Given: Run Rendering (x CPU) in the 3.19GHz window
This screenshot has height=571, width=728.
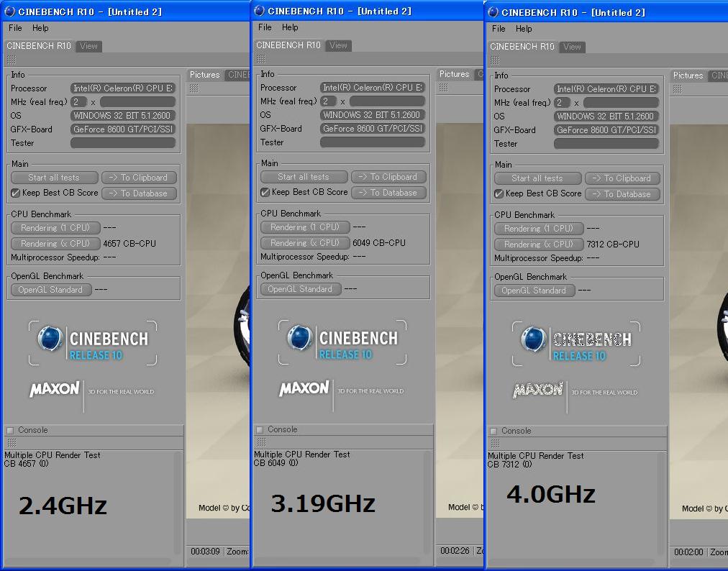Looking at the screenshot, I should (305, 243).
